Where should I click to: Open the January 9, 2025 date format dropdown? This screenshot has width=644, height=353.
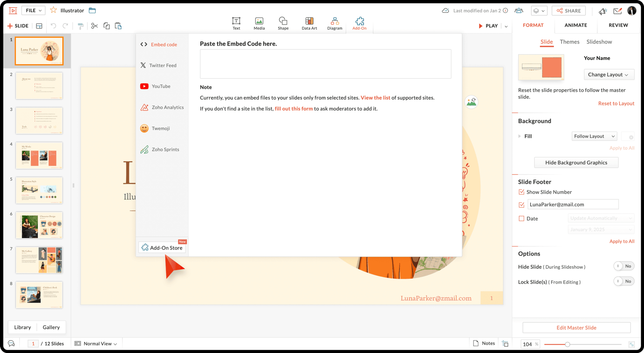point(601,229)
